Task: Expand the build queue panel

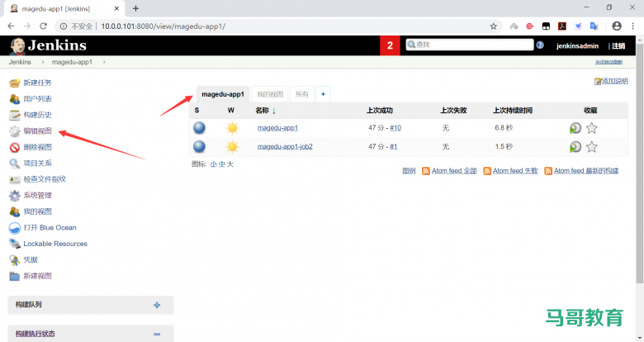Action: click(x=157, y=305)
